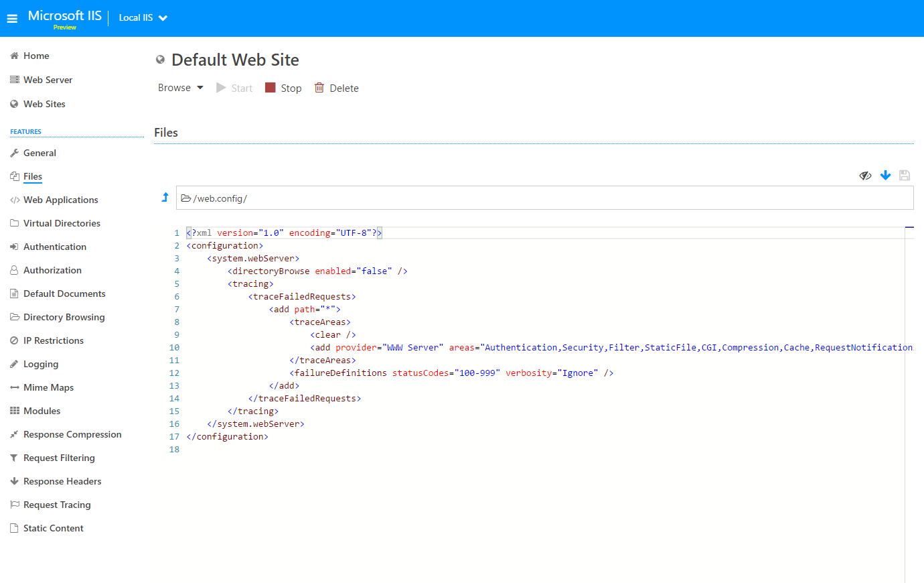Delete the Default Web Site
This screenshot has width=924, height=583.
337,88
